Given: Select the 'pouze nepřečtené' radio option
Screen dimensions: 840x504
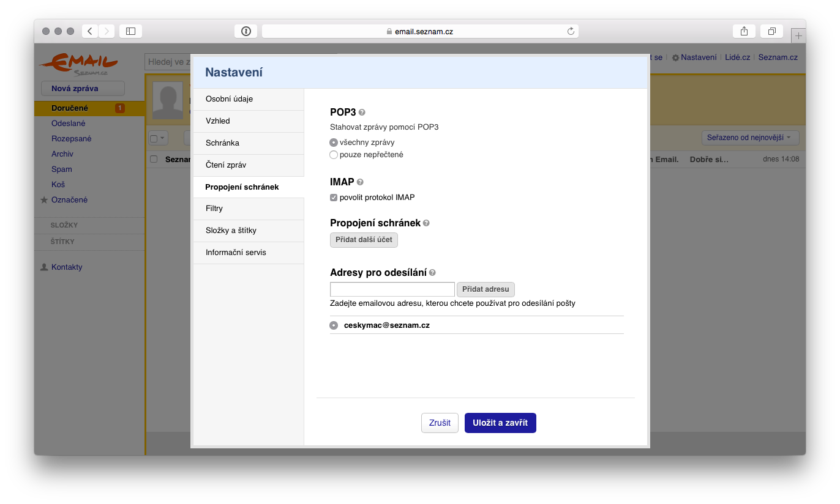Looking at the screenshot, I should [x=334, y=155].
